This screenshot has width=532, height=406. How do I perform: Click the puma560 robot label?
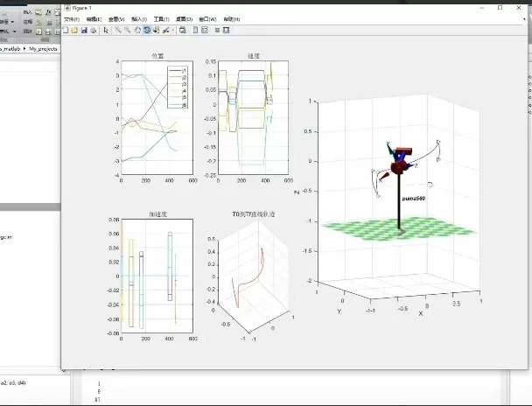click(x=413, y=199)
